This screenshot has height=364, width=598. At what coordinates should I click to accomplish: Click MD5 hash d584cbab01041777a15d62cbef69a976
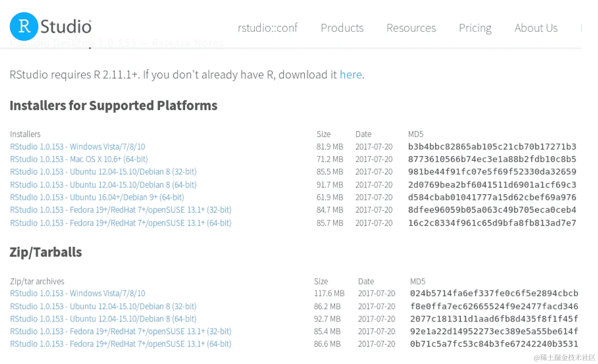click(x=492, y=197)
